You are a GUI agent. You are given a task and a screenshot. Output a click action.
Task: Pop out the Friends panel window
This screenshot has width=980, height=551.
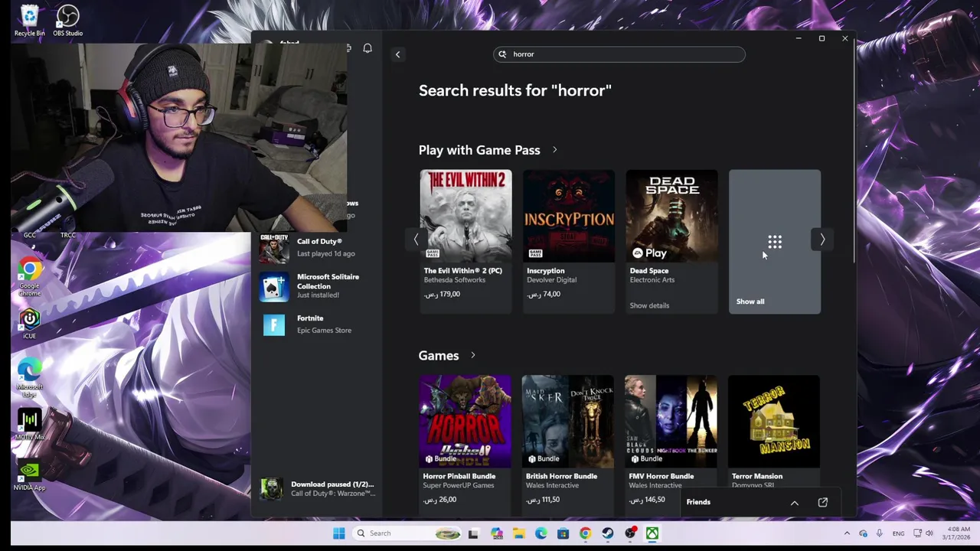(823, 503)
